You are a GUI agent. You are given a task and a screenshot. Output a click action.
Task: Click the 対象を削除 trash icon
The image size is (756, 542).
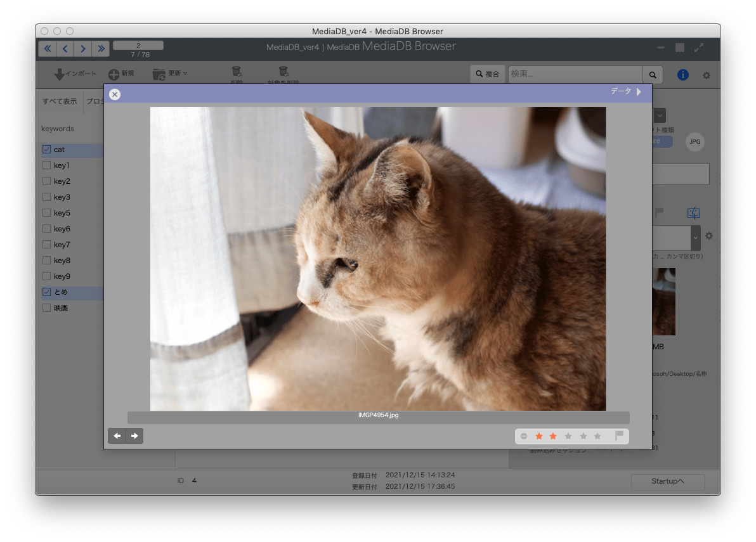pos(283,72)
